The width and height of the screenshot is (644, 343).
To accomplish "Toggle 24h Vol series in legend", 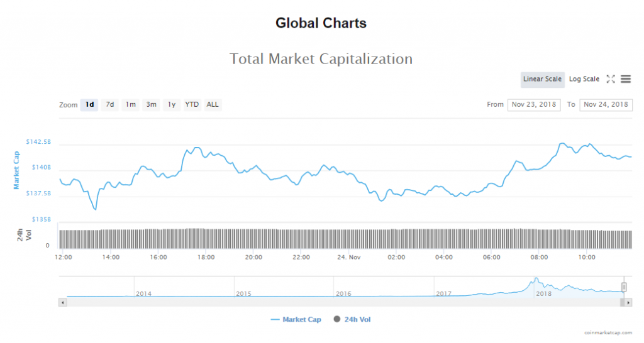I will point(352,320).
